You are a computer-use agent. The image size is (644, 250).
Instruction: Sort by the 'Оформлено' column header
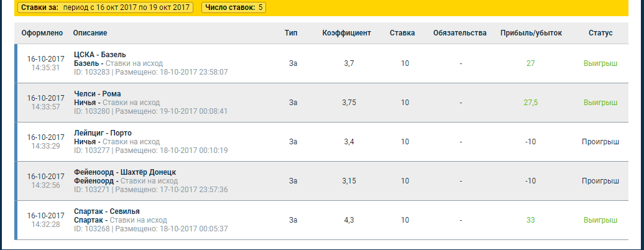42,33
